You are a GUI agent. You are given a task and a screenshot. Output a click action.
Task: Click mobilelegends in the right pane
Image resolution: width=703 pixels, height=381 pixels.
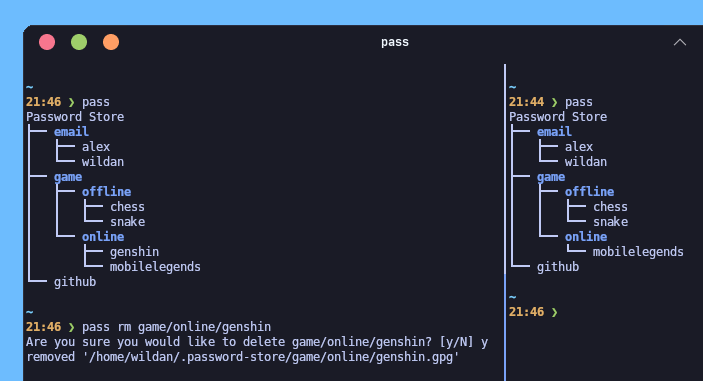pos(638,252)
